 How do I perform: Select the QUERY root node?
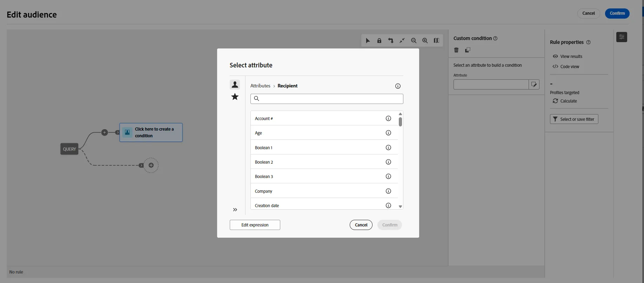click(x=69, y=149)
